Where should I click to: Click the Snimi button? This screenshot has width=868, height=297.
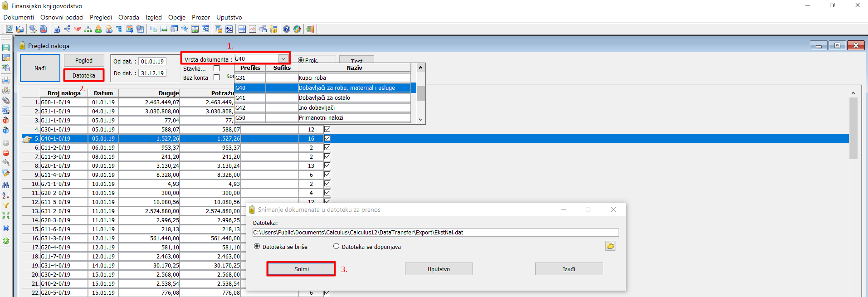[301, 269]
